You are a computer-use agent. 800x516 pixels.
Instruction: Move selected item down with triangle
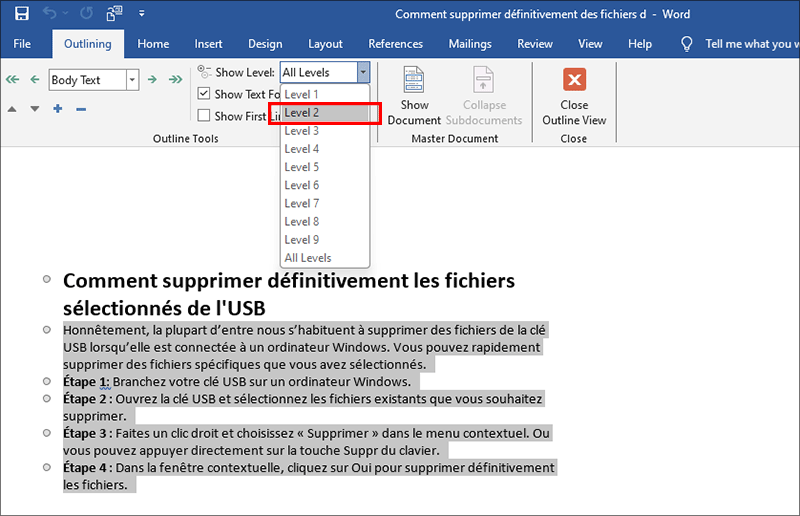[35, 109]
